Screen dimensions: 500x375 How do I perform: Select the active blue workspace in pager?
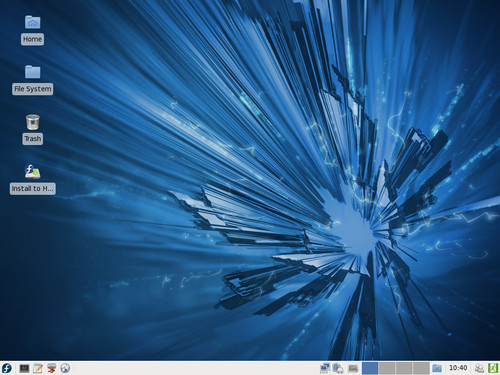pyautogui.click(x=370, y=368)
